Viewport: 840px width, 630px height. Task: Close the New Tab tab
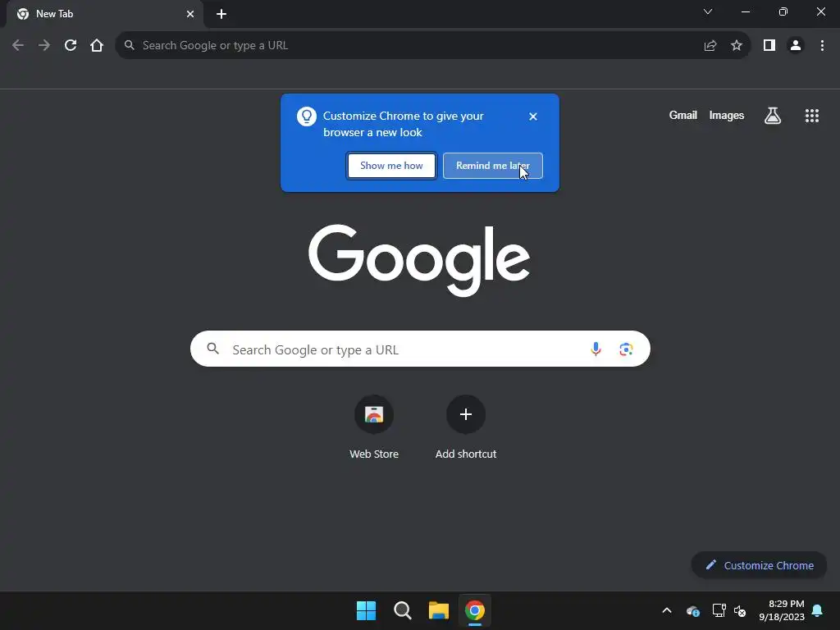(x=190, y=14)
